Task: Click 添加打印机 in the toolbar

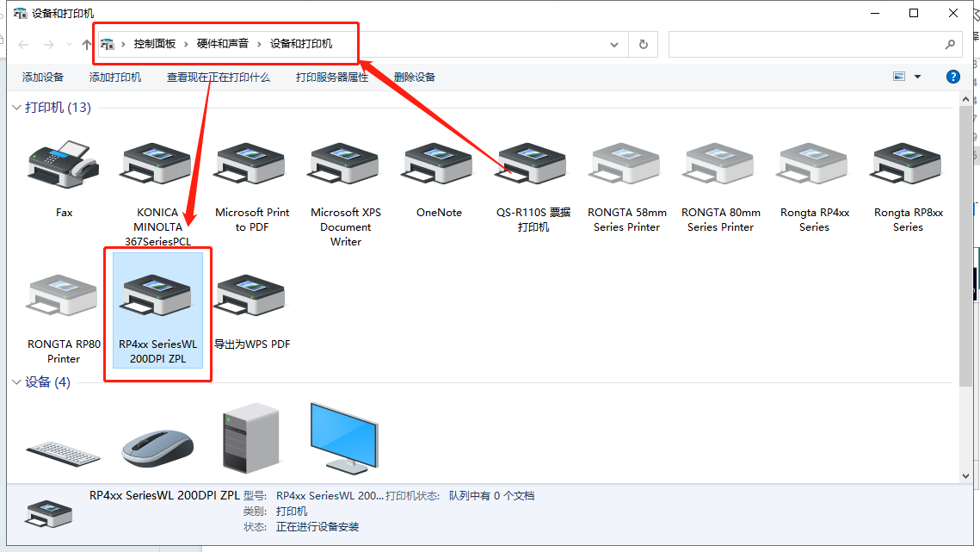Action: point(115,78)
